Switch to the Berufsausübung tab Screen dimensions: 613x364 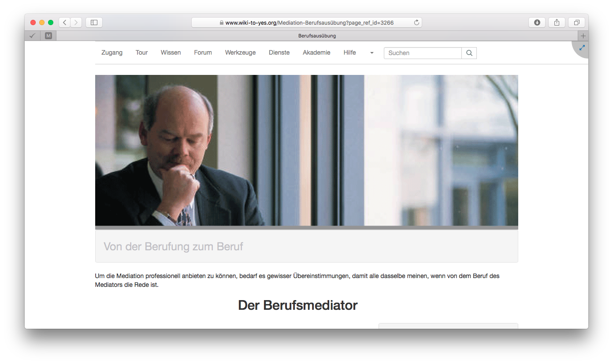coord(317,36)
